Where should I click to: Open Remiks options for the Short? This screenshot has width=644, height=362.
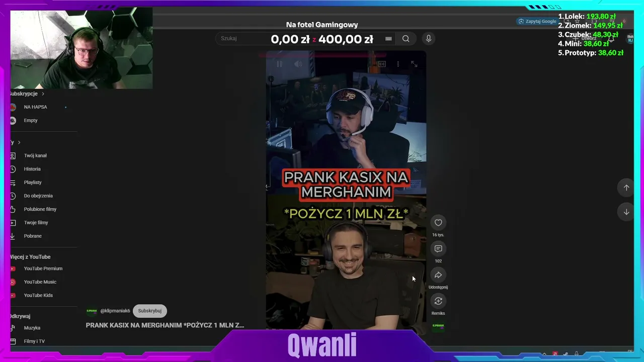(438, 301)
